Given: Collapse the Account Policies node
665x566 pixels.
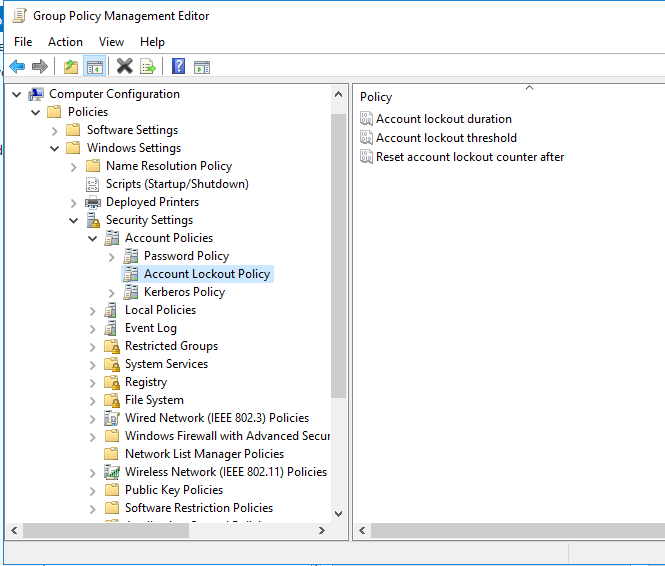Looking at the screenshot, I should (x=92, y=239).
